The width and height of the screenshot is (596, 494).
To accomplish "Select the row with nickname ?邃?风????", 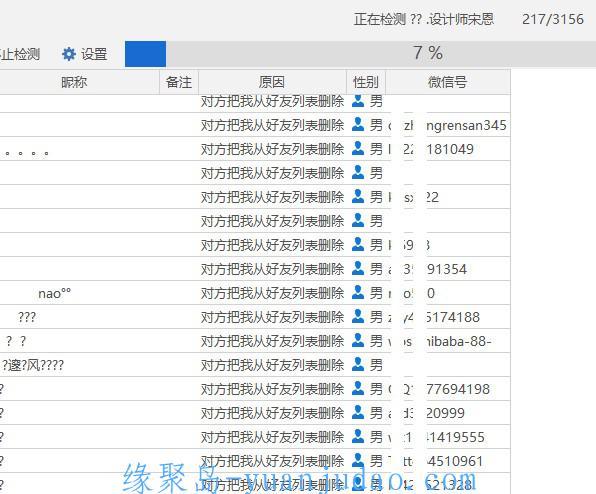I will click(x=255, y=365).
